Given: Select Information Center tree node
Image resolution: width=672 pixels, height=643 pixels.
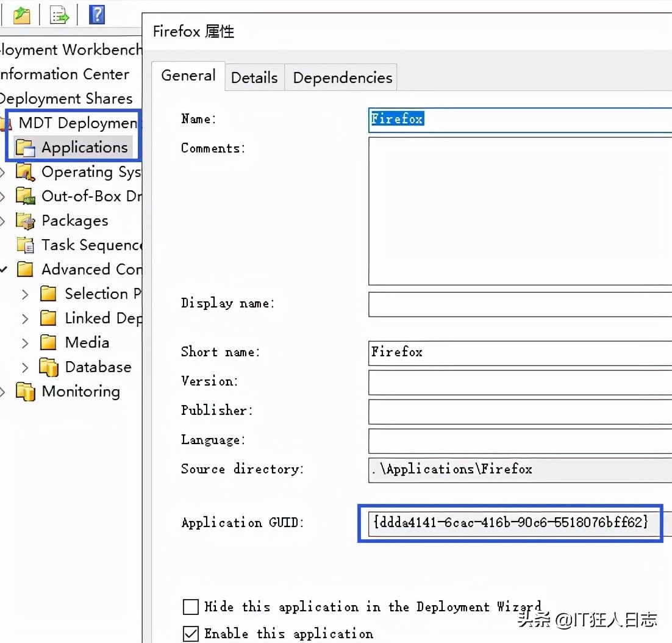Looking at the screenshot, I should [64, 74].
